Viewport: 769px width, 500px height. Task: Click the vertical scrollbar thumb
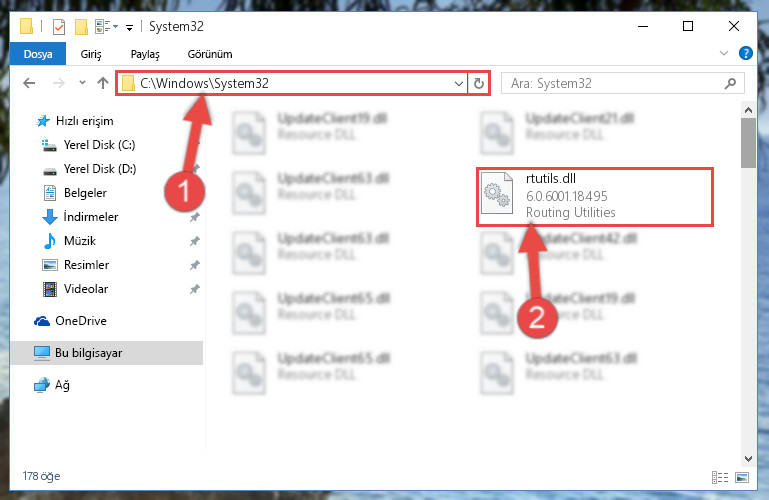click(748, 143)
